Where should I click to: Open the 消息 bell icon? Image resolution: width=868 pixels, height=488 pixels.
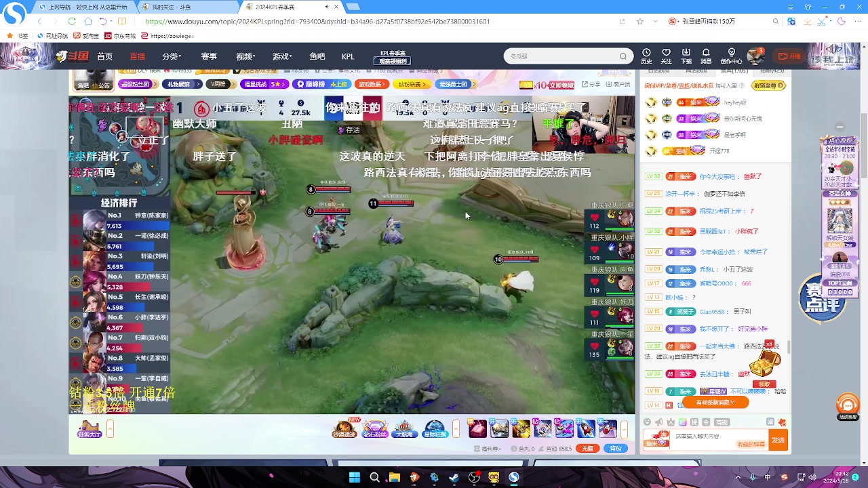(706, 56)
